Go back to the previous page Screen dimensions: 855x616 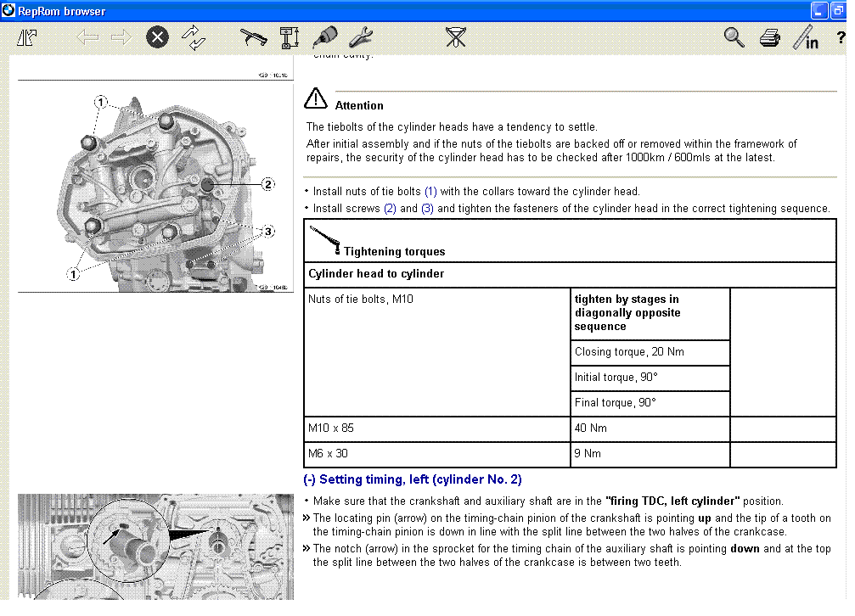87,37
